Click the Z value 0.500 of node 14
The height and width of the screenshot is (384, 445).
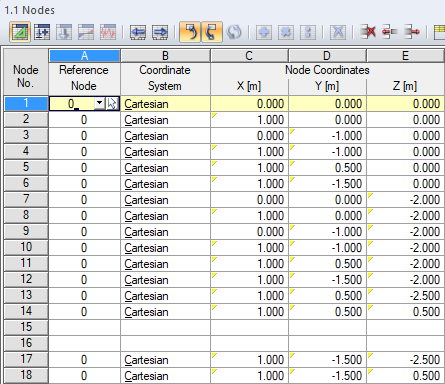click(406, 312)
